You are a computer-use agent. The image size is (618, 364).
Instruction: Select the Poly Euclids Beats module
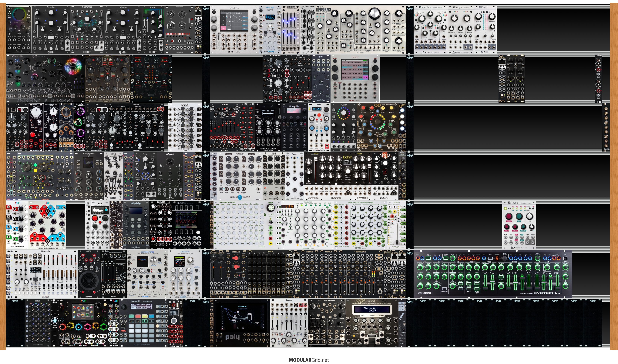click(x=242, y=323)
